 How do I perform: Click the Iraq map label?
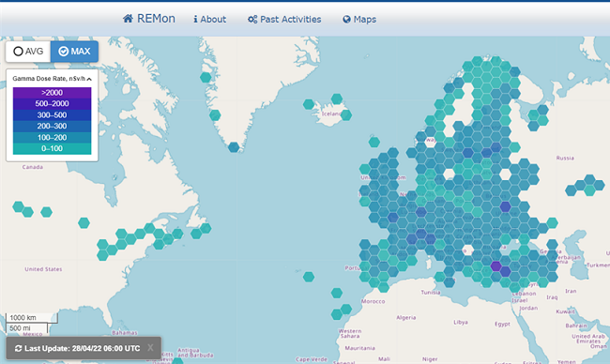552,297
